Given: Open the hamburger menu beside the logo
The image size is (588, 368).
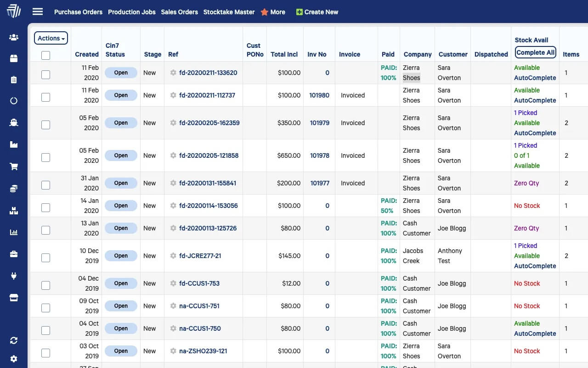Looking at the screenshot, I should (37, 11).
